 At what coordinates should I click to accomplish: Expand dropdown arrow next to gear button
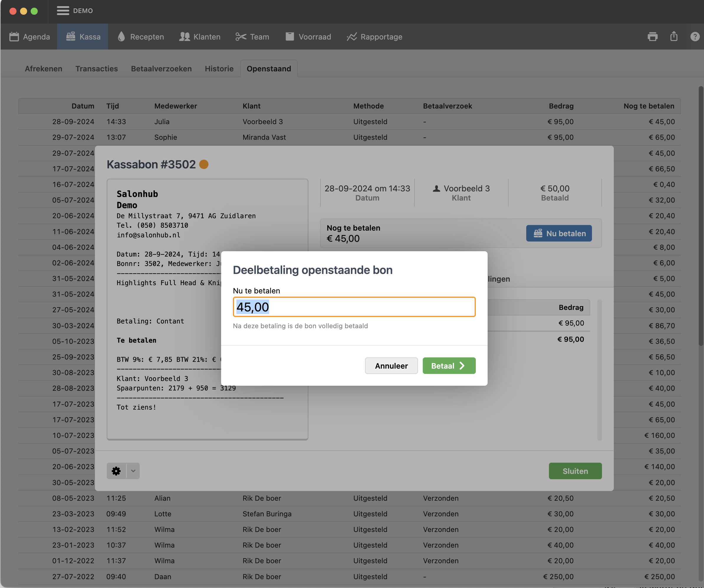point(133,471)
